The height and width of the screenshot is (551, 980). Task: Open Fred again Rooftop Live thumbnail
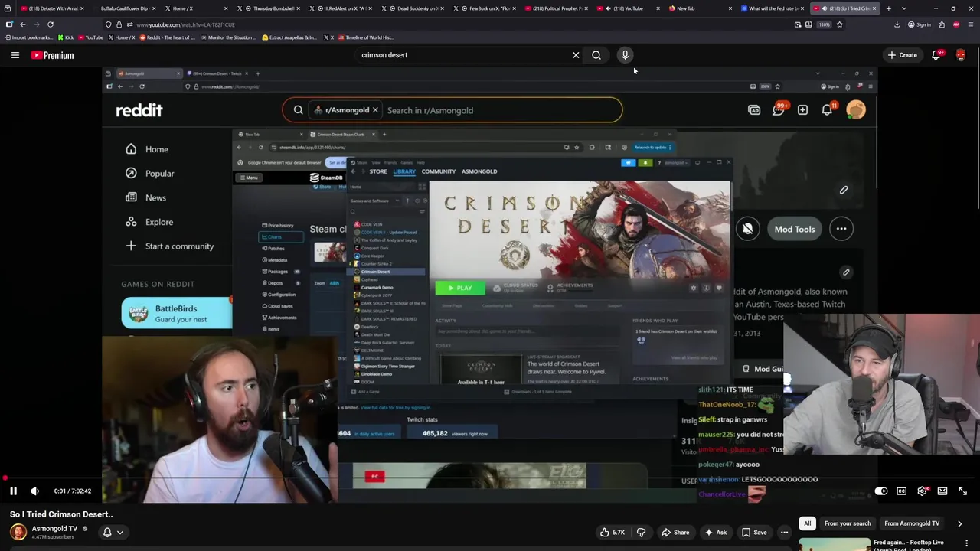coord(834,545)
